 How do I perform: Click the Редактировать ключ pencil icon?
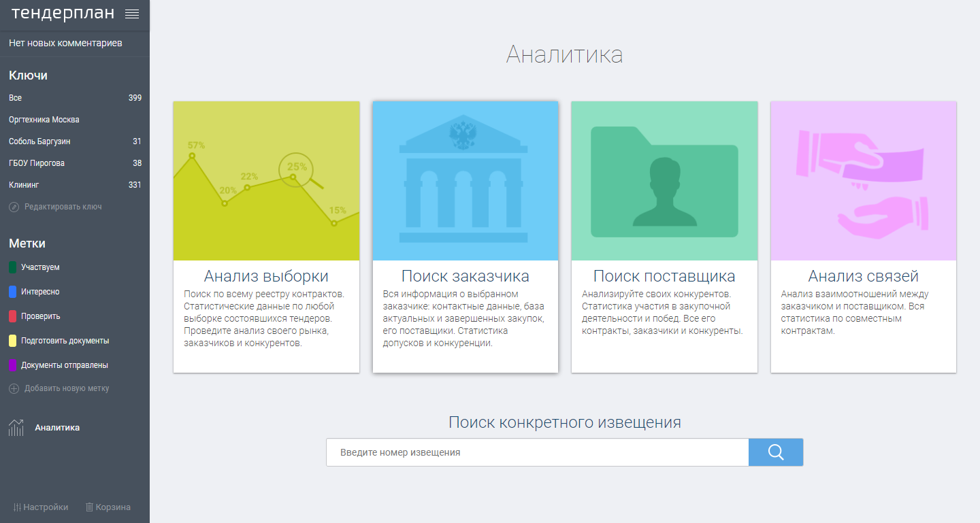pos(14,207)
